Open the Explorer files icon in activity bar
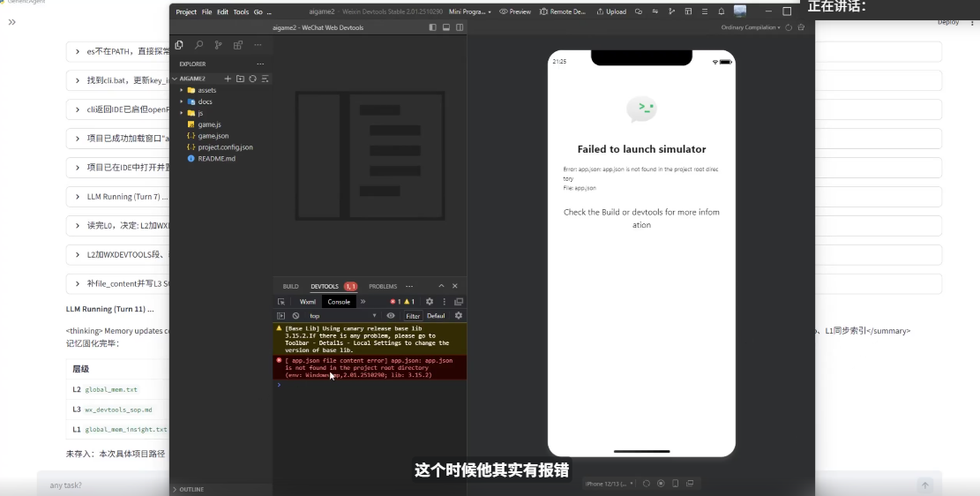 pyautogui.click(x=179, y=45)
